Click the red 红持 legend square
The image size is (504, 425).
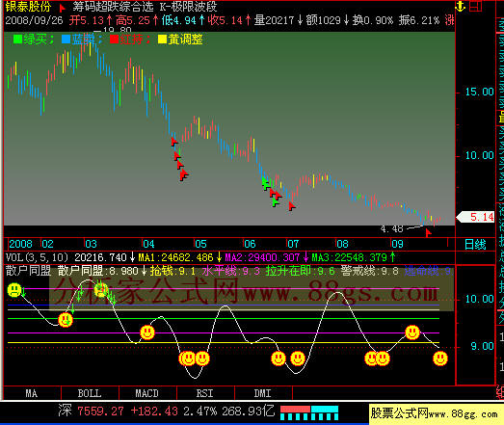[x=114, y=40]
